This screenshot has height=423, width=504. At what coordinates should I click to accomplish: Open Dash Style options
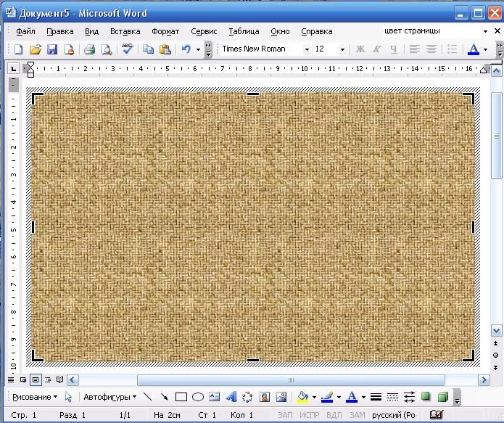coord(392,397)
